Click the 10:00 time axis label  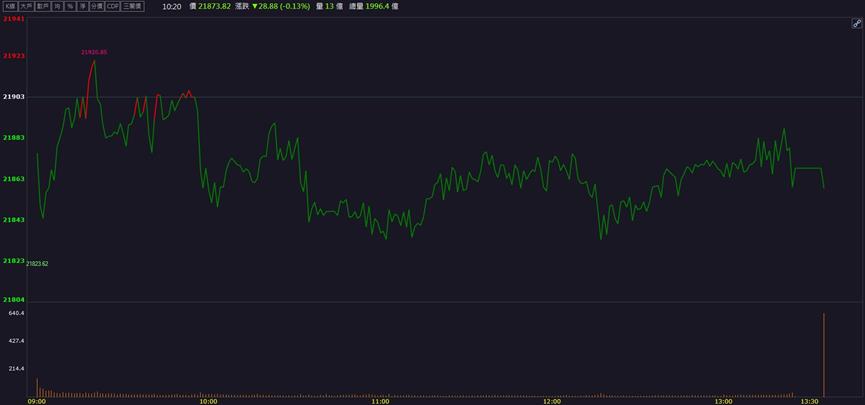tap(208, 401)
